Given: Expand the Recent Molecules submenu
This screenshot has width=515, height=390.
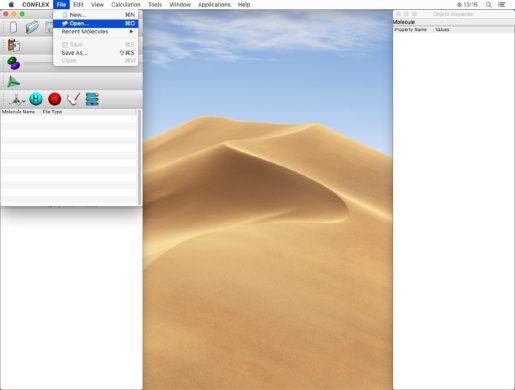Looking at the screenshot, I should click(96, 32).
